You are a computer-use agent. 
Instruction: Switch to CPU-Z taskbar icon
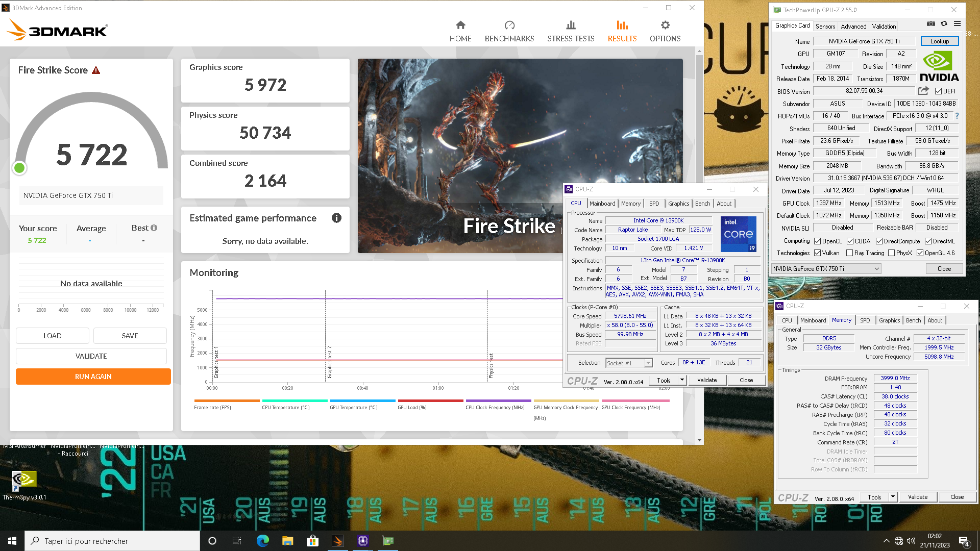point(362,541)
